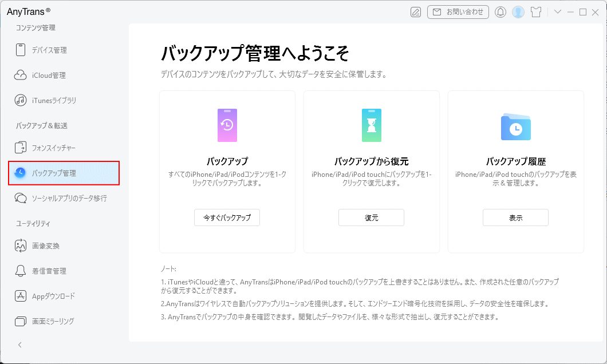607x364 pixels.
Task: Click the user account avatar
Action: tap(518, 12)
